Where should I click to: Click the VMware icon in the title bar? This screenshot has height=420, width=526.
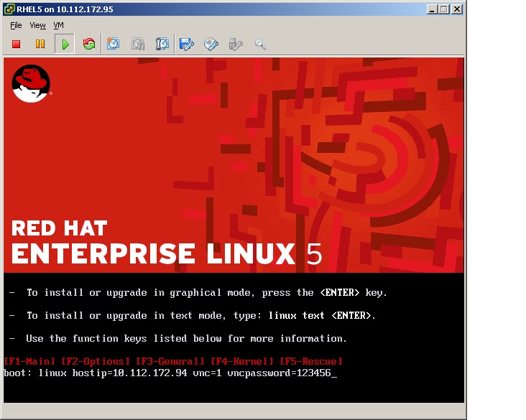9,9
